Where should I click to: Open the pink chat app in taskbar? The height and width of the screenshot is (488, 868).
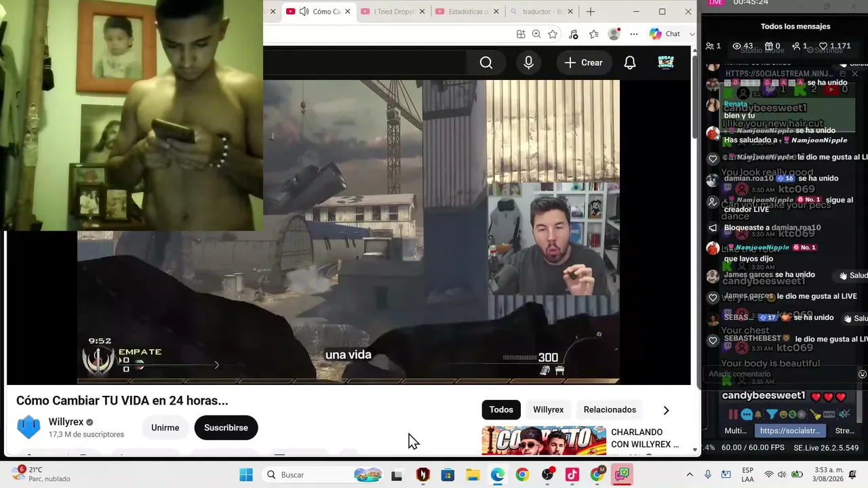tap(622, 474)
